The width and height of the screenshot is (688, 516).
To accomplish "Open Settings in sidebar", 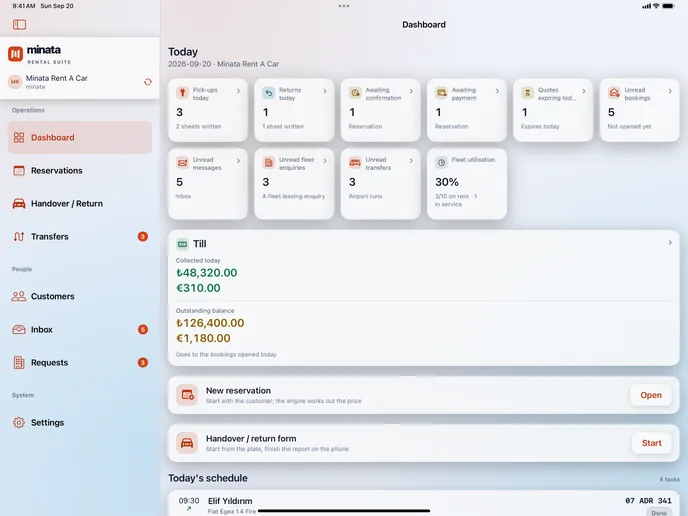I will 80,423.
